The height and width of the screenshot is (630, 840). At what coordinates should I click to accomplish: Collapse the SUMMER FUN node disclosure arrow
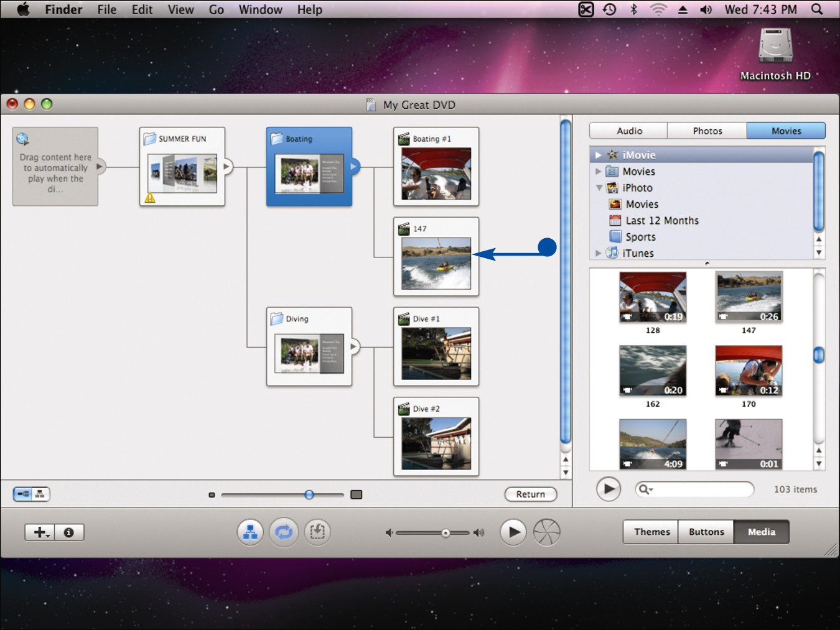click(x=227, y=167)
